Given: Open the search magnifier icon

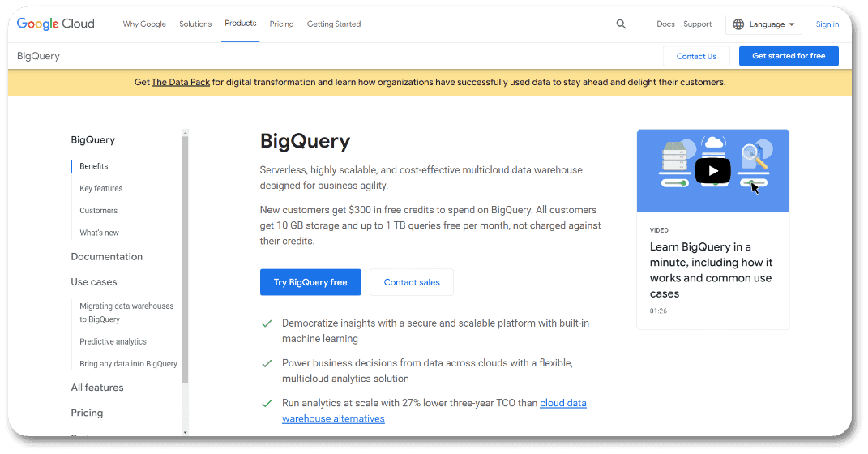Looking at the screenshot, I should coord(621,24).
